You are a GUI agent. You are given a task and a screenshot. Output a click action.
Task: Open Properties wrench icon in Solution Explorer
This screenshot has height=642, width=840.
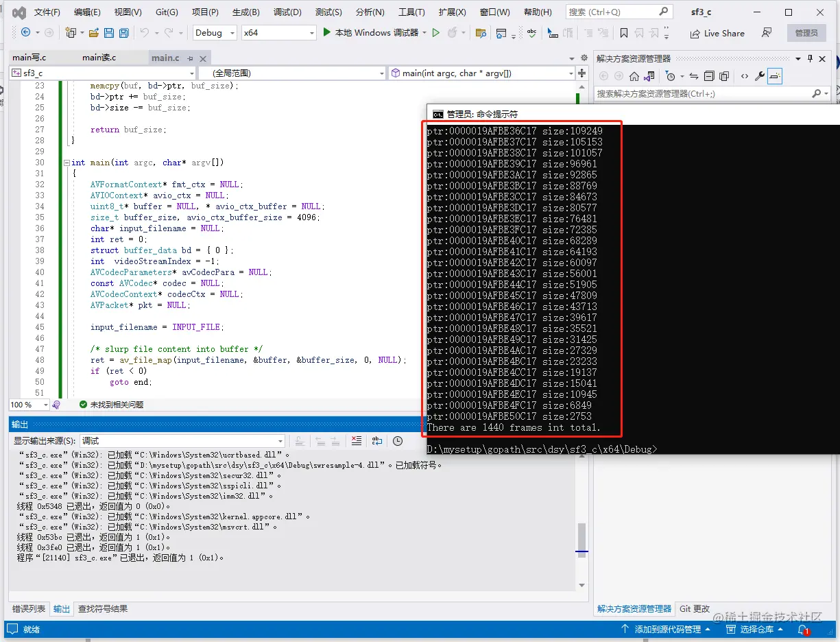click(759, 76)
